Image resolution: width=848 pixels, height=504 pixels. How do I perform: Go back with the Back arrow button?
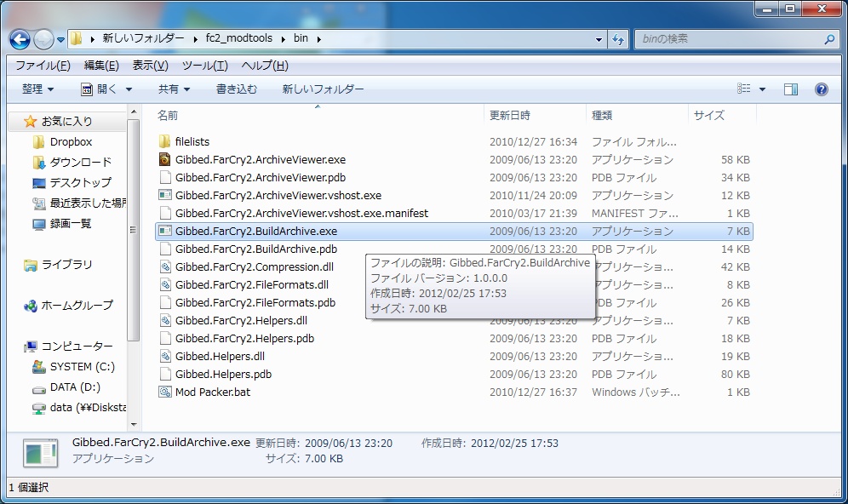pyautogui.click(x=20, y=39)
